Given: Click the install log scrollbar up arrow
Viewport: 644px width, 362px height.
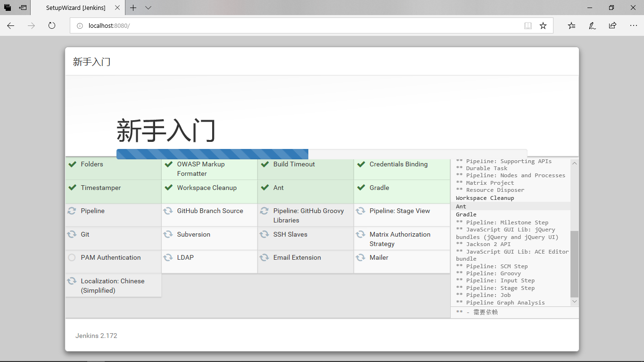Looking at the screenshot, I should point(574,163).
